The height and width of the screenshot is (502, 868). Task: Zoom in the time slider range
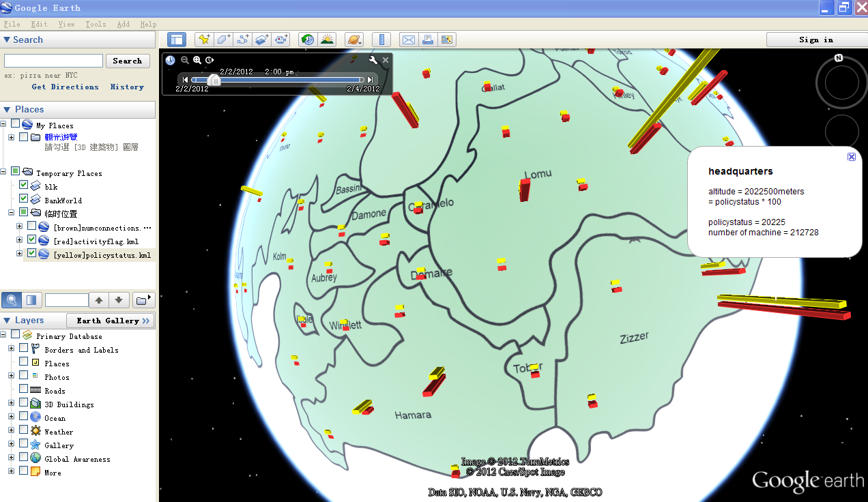click(x=197, y=61)
